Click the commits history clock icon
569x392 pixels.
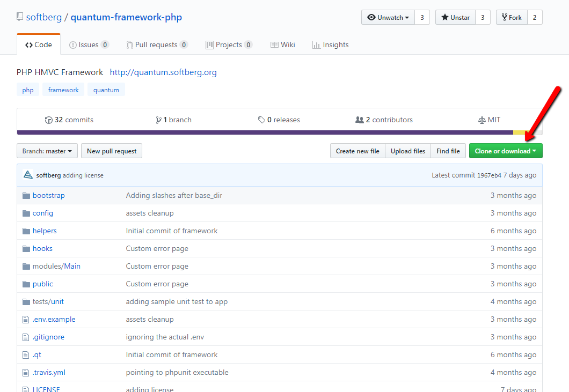(x=49, y=120)
